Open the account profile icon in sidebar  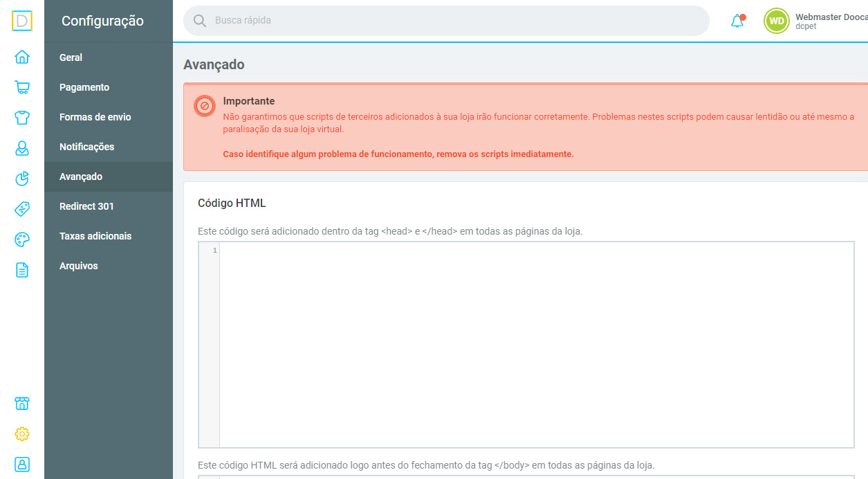pyautogui.click(x=22, y=464)
